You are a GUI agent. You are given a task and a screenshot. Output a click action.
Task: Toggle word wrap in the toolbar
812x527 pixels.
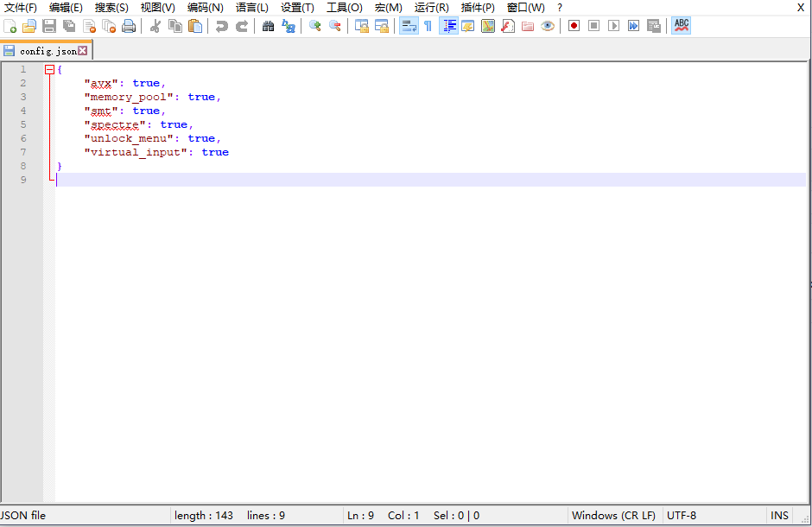(x=409, y=26)
